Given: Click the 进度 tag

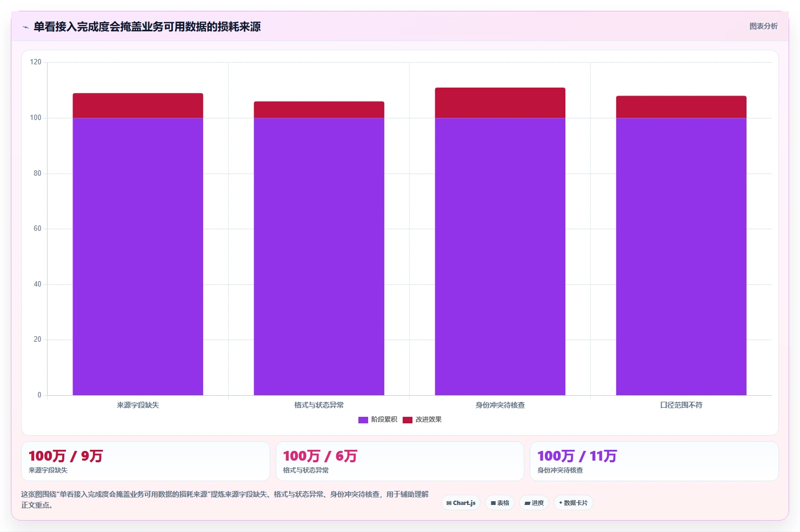Looking at the screenshot, I should click(x=534, y=503).
